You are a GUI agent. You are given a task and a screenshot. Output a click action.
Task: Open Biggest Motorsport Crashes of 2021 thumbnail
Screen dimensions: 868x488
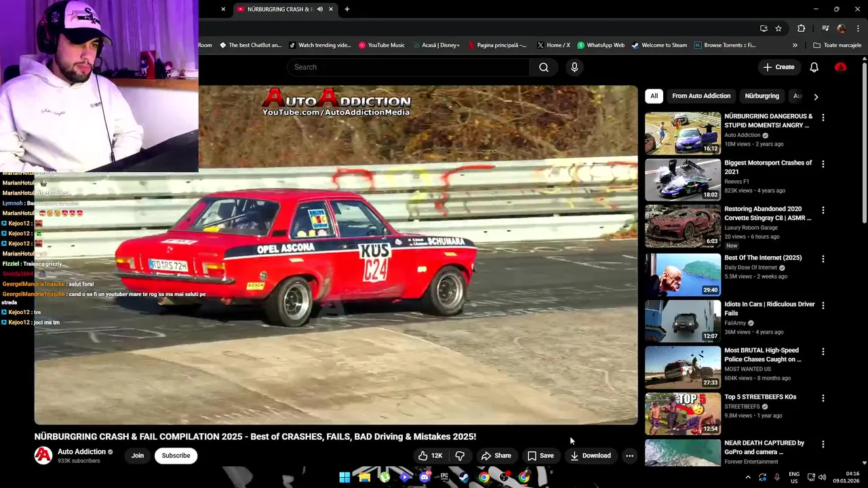pos(683,180)
